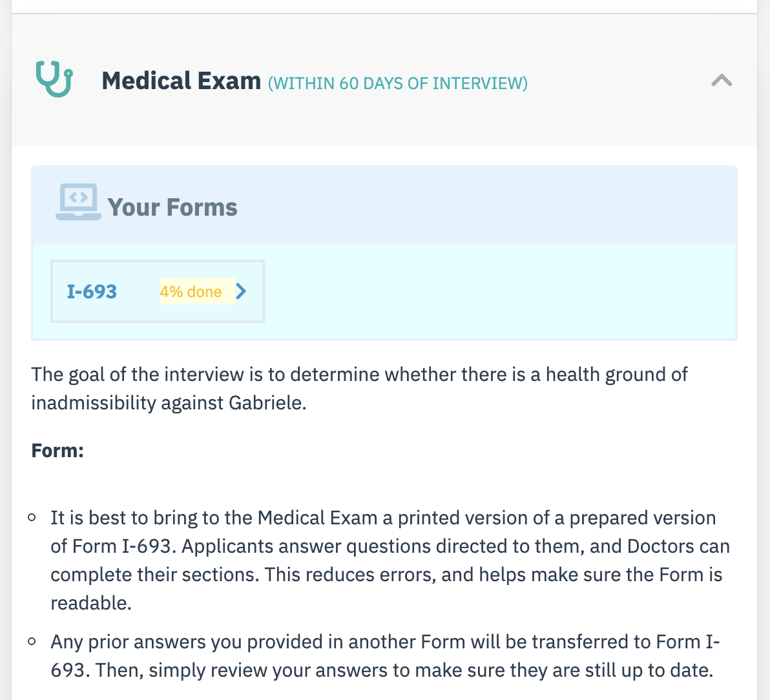Click the laptop icon next to Your Forms
Viewport: 770px width, 700px height.
click(78, 201)
